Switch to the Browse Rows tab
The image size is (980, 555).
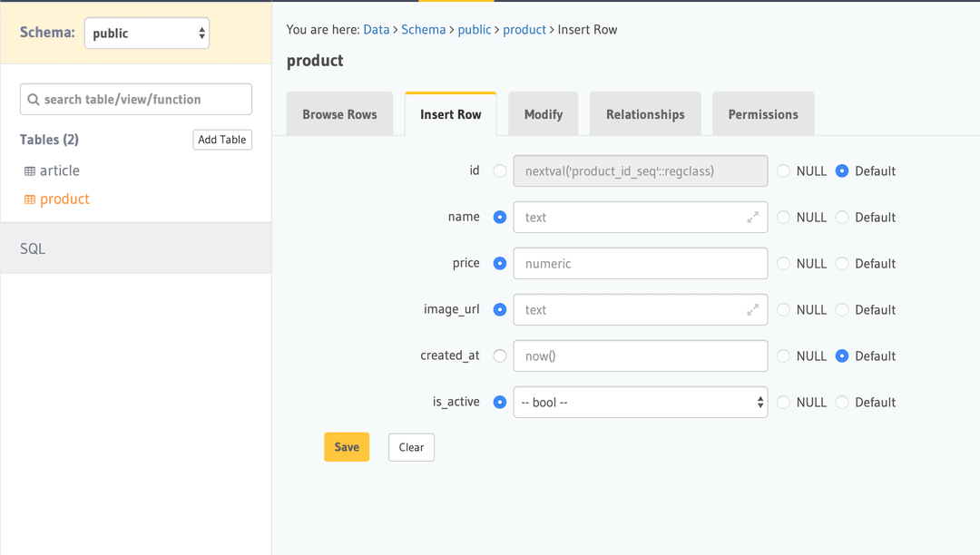pyautogui.click(x=339, y=113)
